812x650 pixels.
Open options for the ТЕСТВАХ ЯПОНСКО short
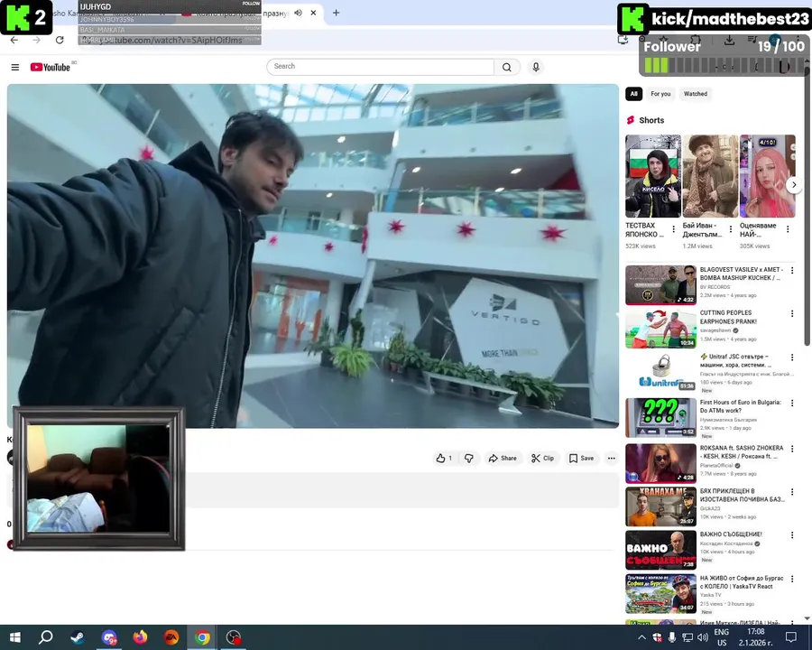click(673, 229)
